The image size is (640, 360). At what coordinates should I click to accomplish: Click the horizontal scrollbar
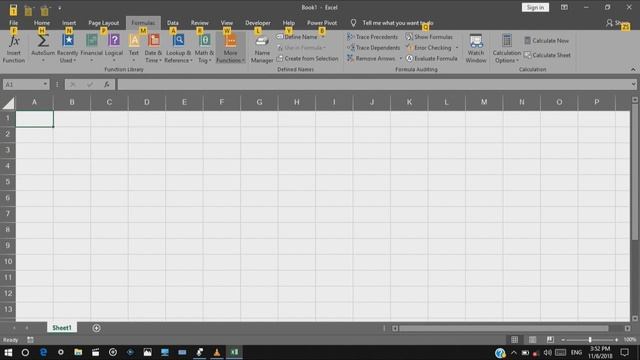tap(504, 328)
